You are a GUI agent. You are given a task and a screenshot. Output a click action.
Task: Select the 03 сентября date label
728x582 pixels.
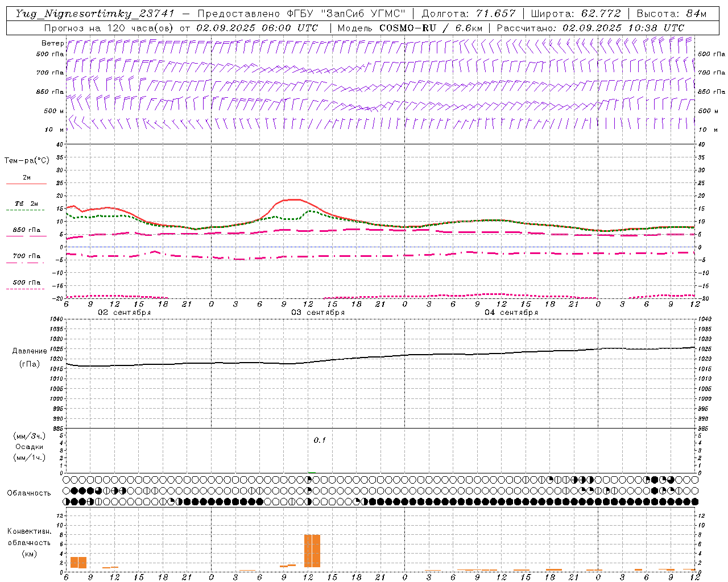tap(318, 313)
